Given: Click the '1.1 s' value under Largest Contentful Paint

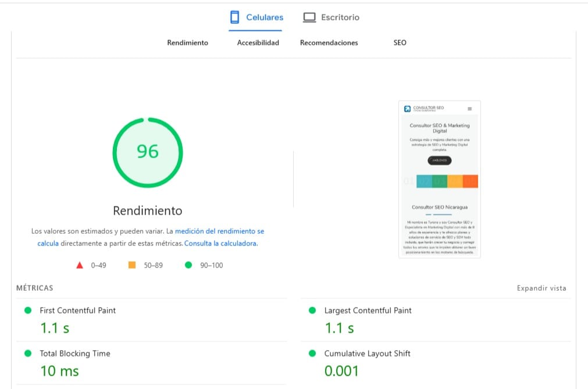Looking at the screenshot, I should [x=340, y=329].
